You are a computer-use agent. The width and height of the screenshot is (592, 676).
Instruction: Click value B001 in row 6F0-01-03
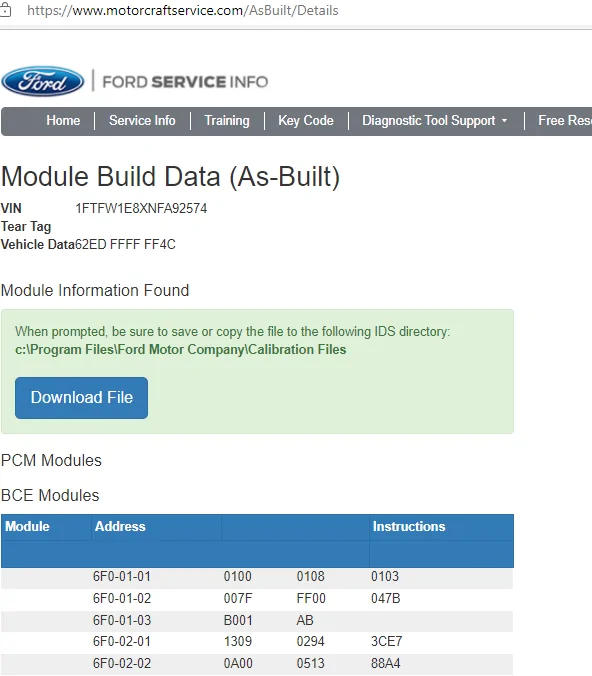click(238, 620)
